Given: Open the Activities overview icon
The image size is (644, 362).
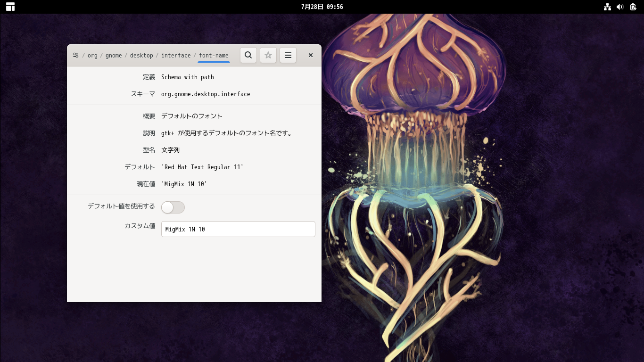Looking at the screenshot, I should (10, 7).
